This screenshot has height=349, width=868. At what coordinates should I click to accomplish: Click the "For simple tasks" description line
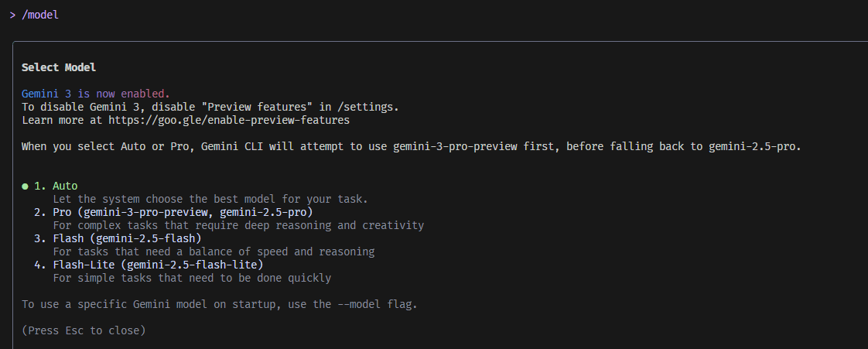coord(191,278)
